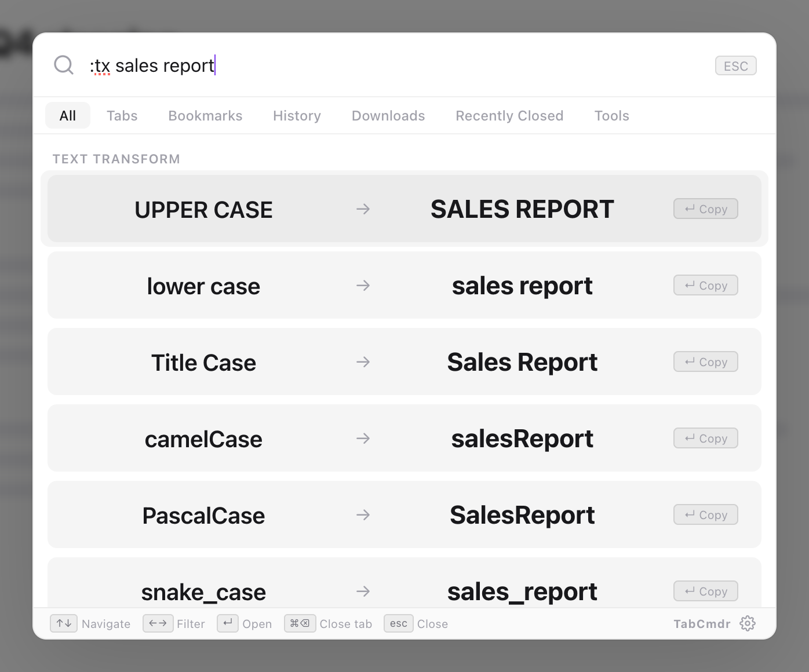Click the TabCmdr brand label
This screenshot has width=809, height=672.
(x=702, y=624)
